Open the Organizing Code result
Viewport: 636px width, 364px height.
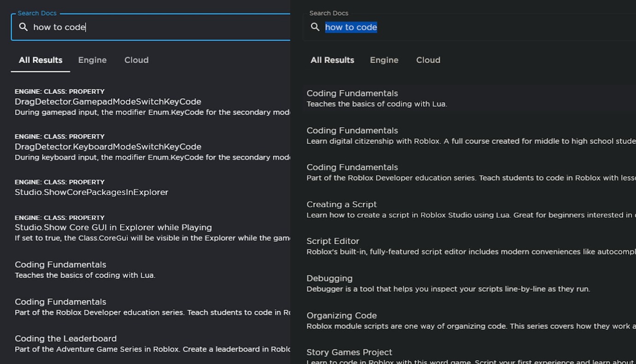click(342, 315)
